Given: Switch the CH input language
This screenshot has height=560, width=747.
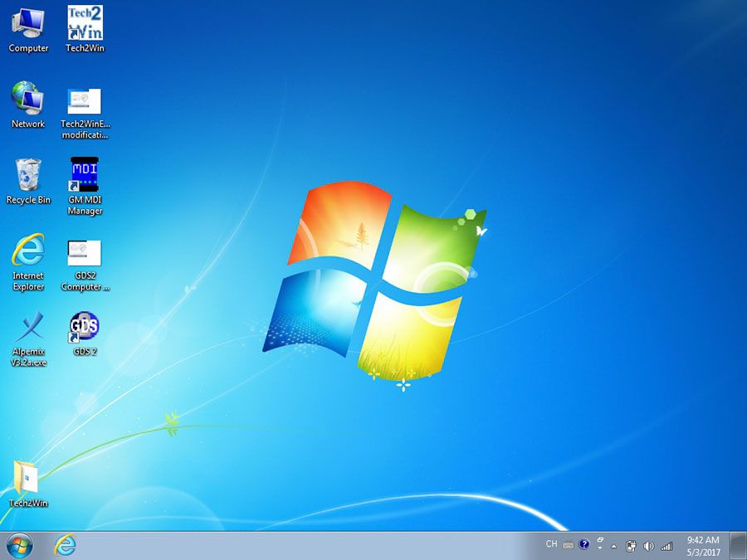Looking at the screenshot, I should [x=551, y=545].
